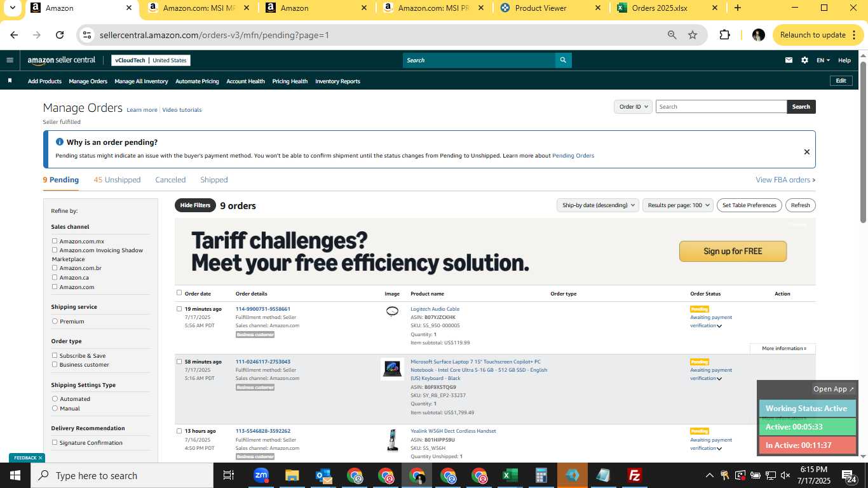Go back with the browser back arrow

[14, 35]
